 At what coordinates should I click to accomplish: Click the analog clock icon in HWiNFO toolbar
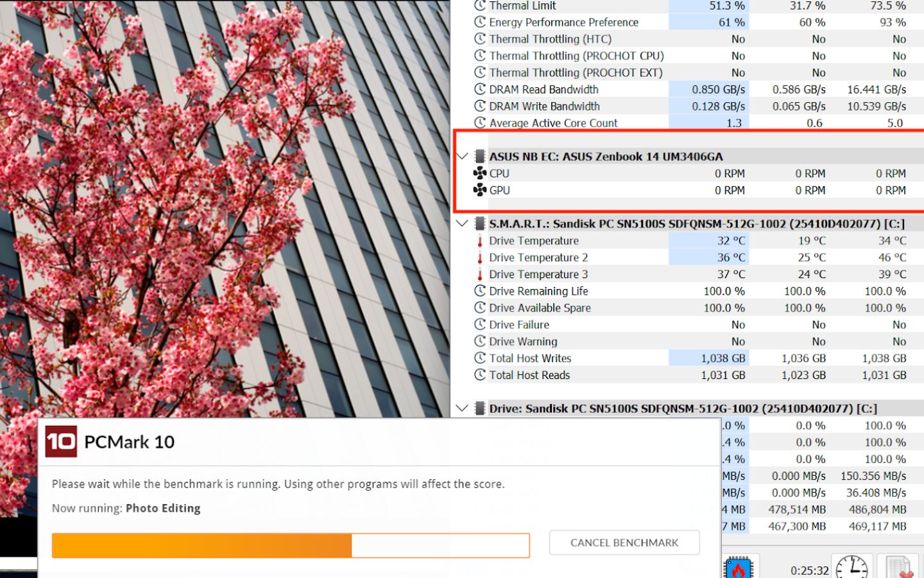851,566
